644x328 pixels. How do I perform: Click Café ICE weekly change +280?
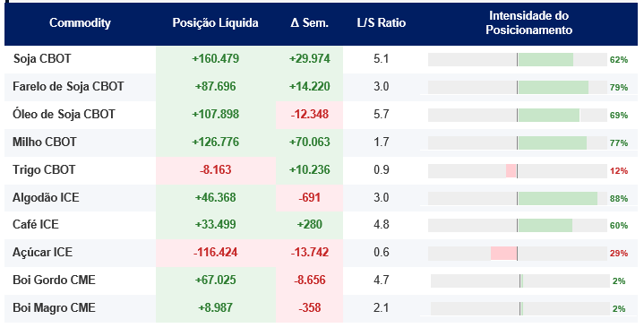[x=310, y=224]
